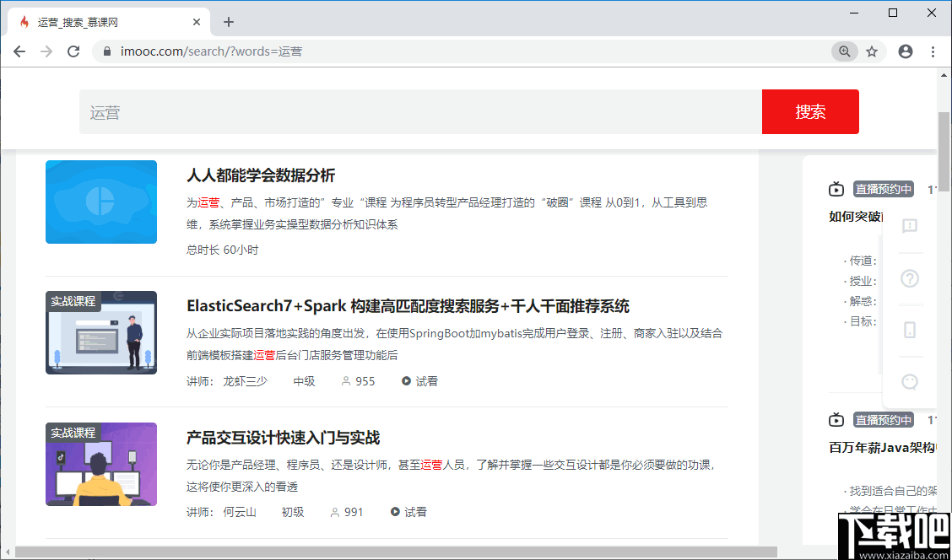Click learner count 955
The width and height of the screenshot is (952, 560).
(365, 381)
